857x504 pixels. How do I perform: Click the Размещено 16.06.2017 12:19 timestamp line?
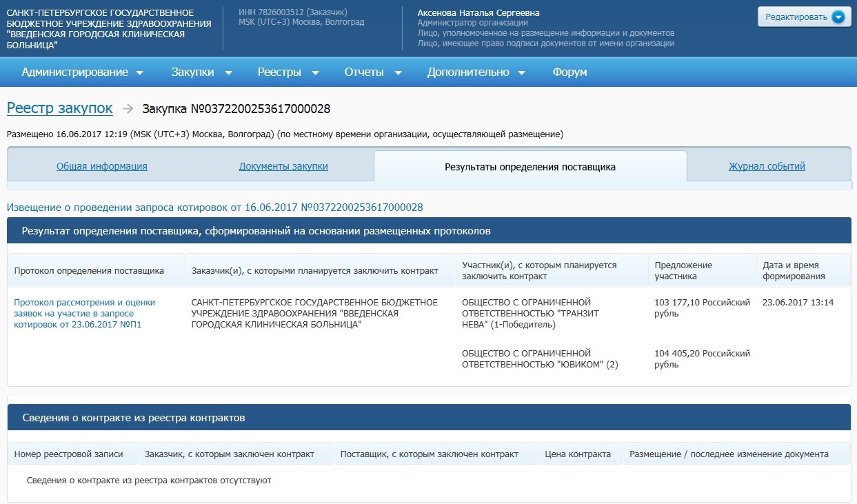[x=285, y=134]
